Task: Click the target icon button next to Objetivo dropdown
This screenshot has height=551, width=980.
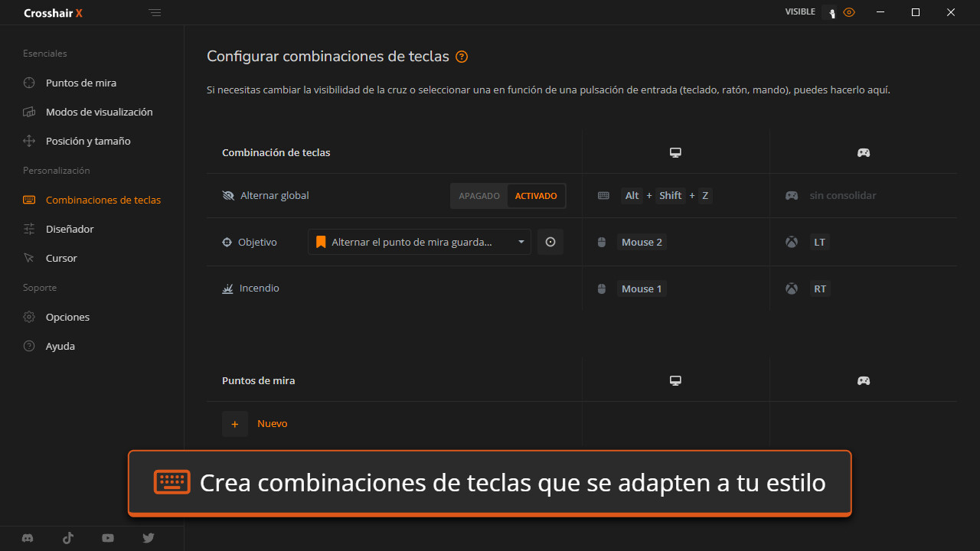Action: pos(550,242)
